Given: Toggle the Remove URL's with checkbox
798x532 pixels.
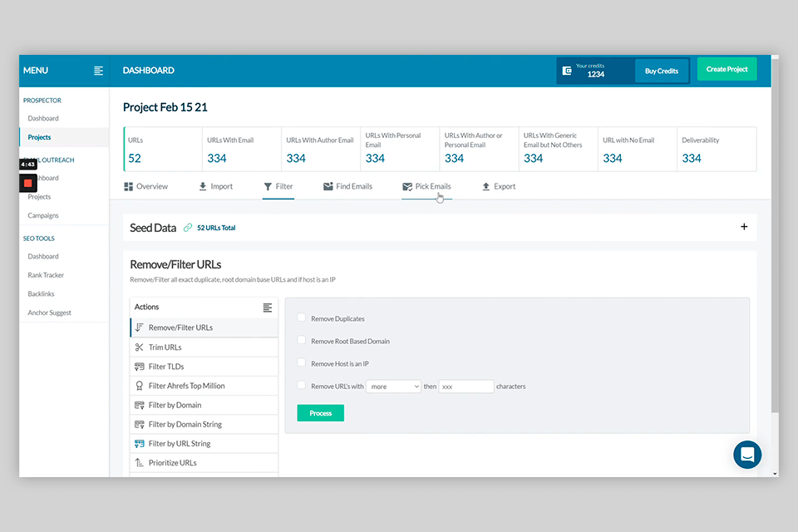Looking at the screenshot, I should (301, 385).
